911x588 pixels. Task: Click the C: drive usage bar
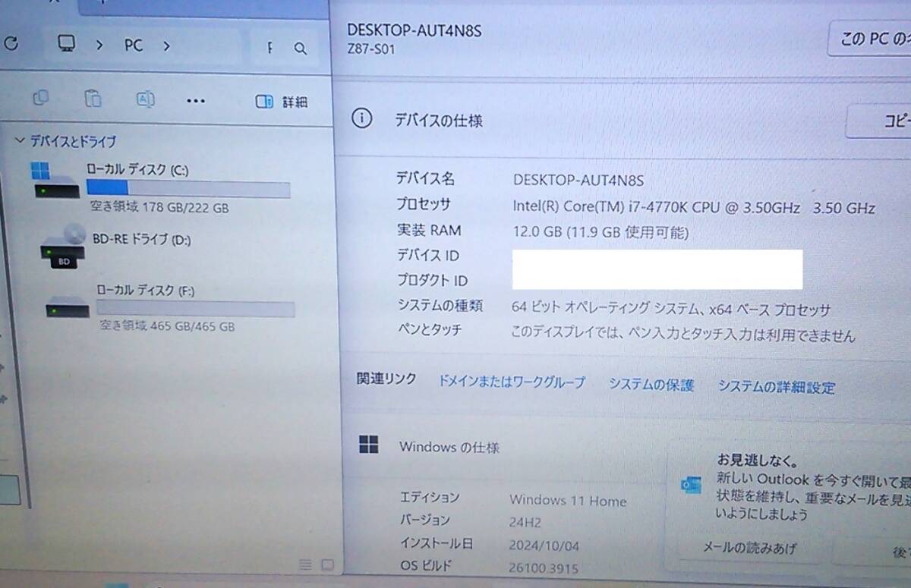point(188,189)
